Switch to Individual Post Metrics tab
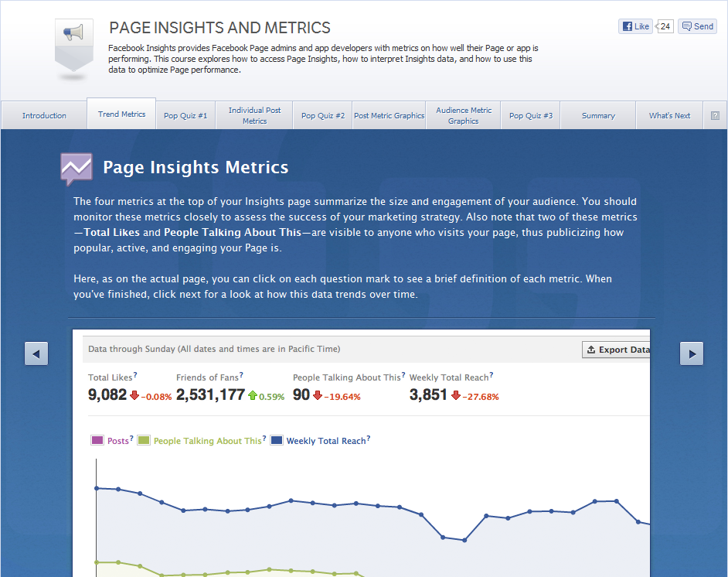Image resolution: width=728 pixels, height=577 pixels. 254,115
